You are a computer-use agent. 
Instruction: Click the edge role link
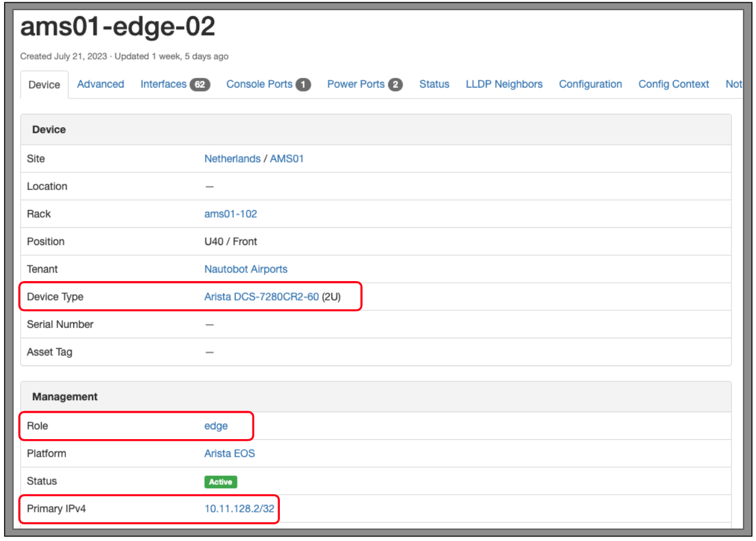[x=216, y=426]
